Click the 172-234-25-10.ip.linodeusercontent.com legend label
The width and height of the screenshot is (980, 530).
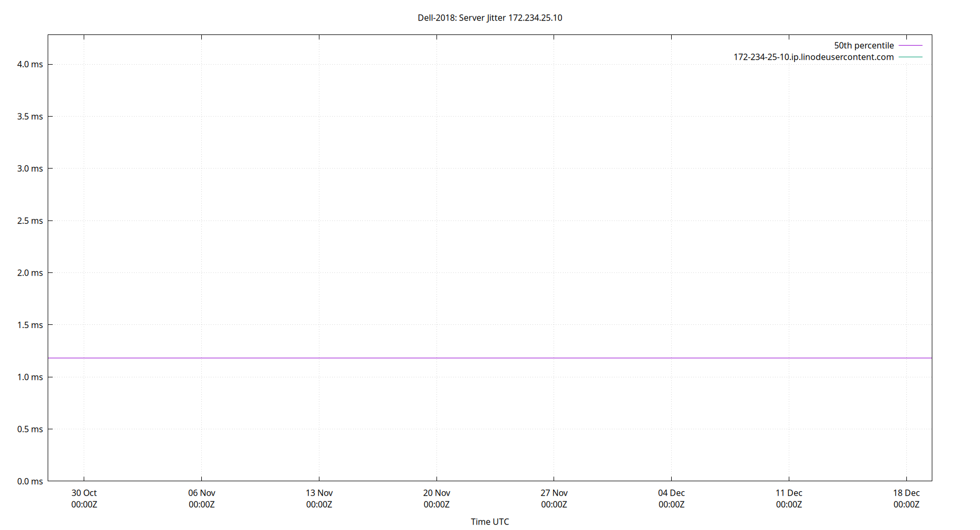pos(813,57)
